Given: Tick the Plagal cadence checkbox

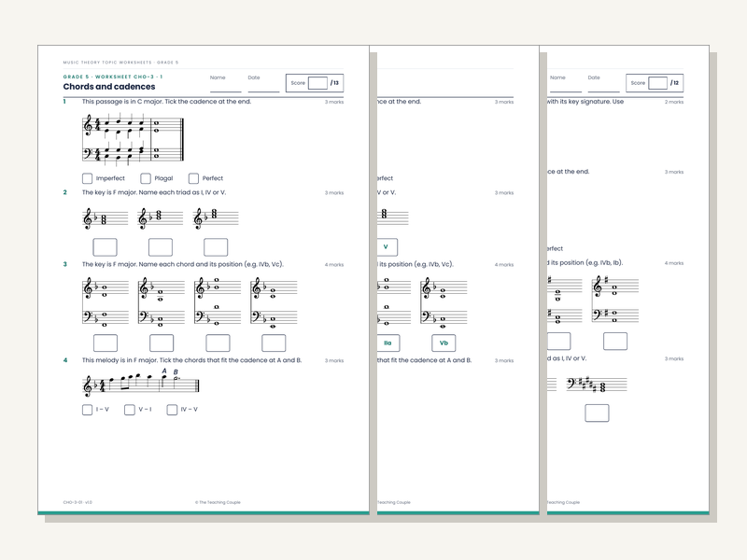Looking at the screenshot, I should tap(146, 178).
